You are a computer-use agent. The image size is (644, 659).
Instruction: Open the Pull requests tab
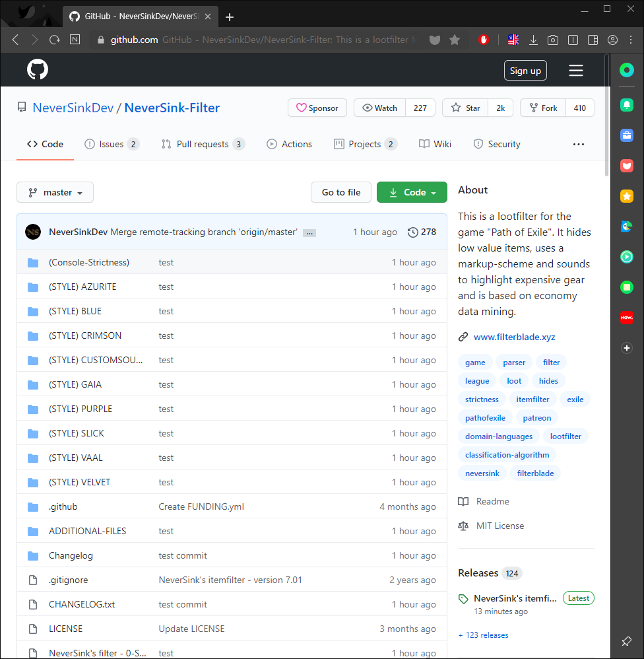point(203,144)
